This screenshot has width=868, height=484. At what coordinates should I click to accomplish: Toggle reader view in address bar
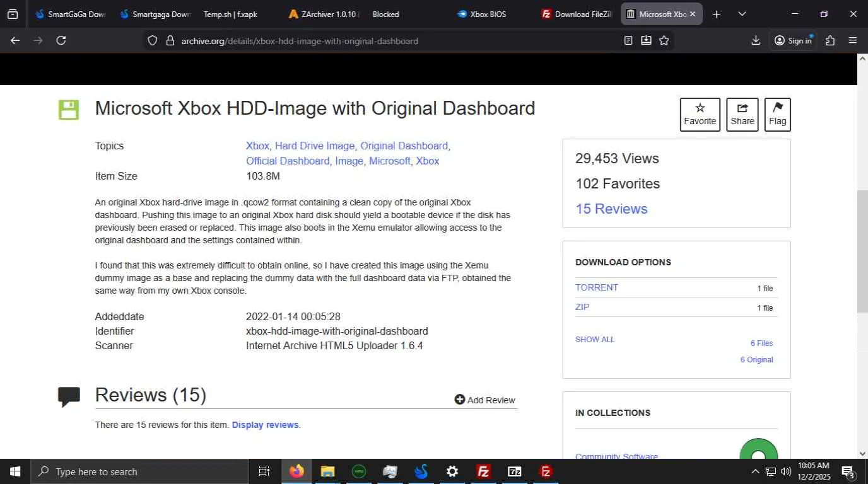628,40
